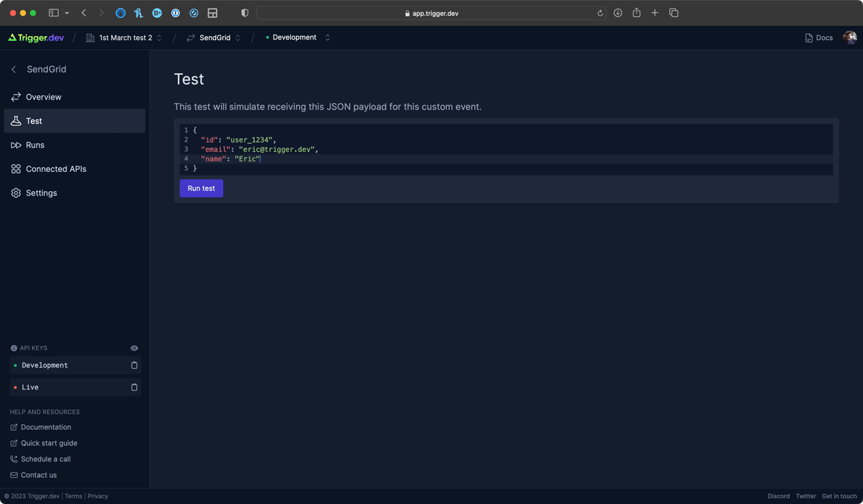Open the Safari sidebar options chevron
This screenshot has width=863, height=504.
67,13
